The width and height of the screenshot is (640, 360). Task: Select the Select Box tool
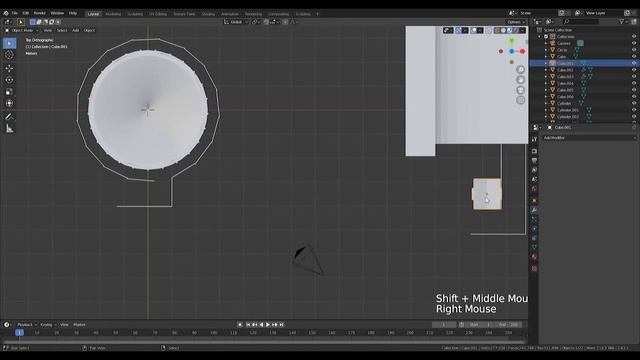[x=9, y=43]
